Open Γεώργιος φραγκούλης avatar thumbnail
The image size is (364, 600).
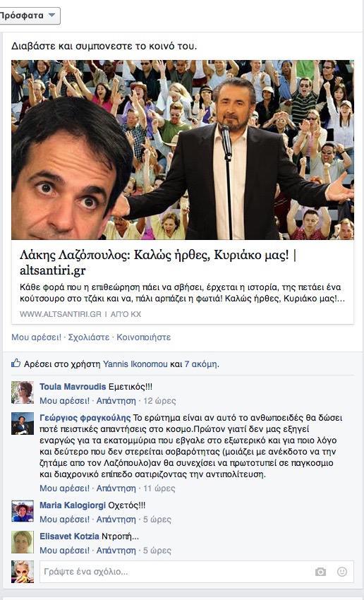click(23, 424)
